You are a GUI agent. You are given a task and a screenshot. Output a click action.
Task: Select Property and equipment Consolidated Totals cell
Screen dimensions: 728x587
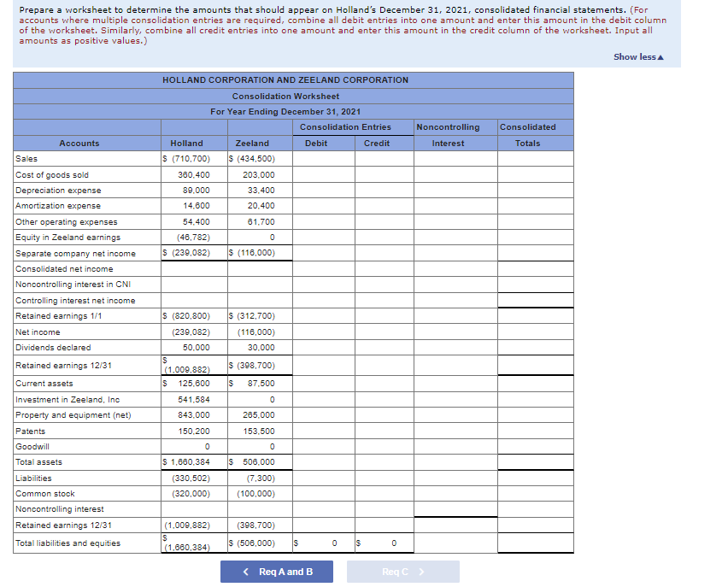tap(536, 415)
